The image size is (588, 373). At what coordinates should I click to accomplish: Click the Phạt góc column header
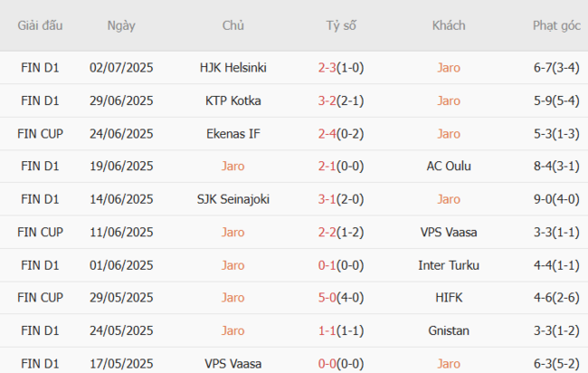click(555, 25)
